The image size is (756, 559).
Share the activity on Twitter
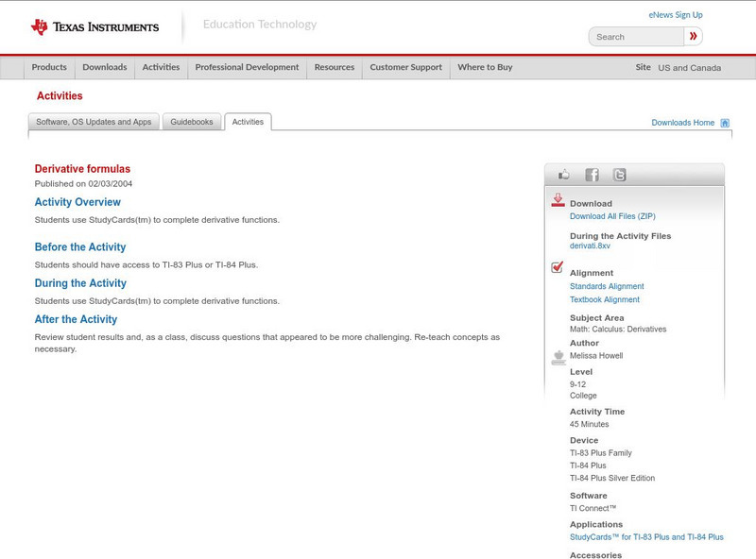619,174
